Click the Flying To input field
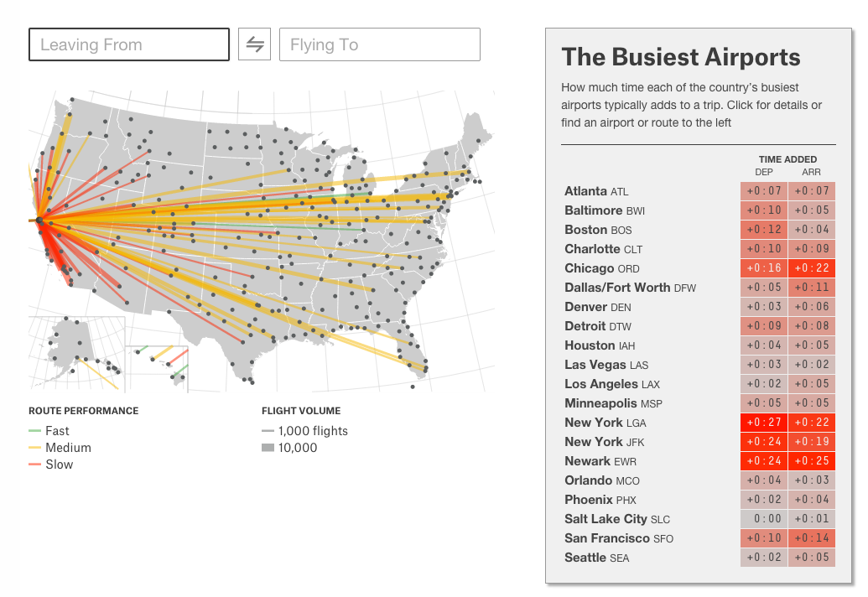The height and width of the screenshot is (597, 868). tap(380, 44)
